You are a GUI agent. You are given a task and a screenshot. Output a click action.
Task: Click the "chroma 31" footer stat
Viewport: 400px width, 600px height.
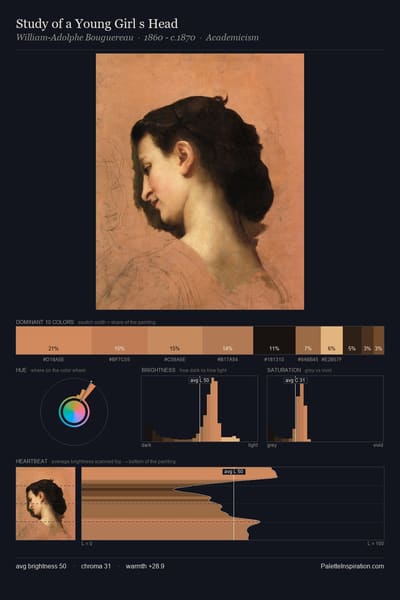96,566
